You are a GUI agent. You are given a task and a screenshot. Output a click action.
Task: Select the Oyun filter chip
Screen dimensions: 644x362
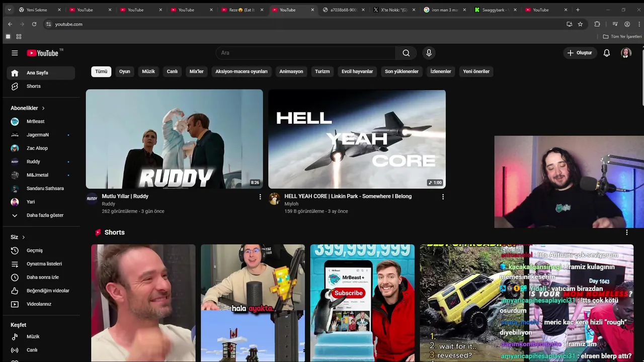(x=125, y=71)
